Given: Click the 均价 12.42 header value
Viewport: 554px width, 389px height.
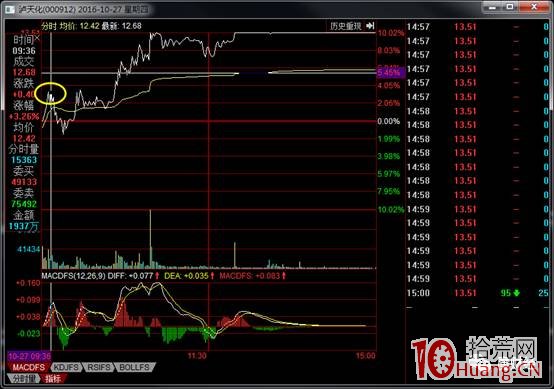Looking at the screenshot, I should [78, 26].
